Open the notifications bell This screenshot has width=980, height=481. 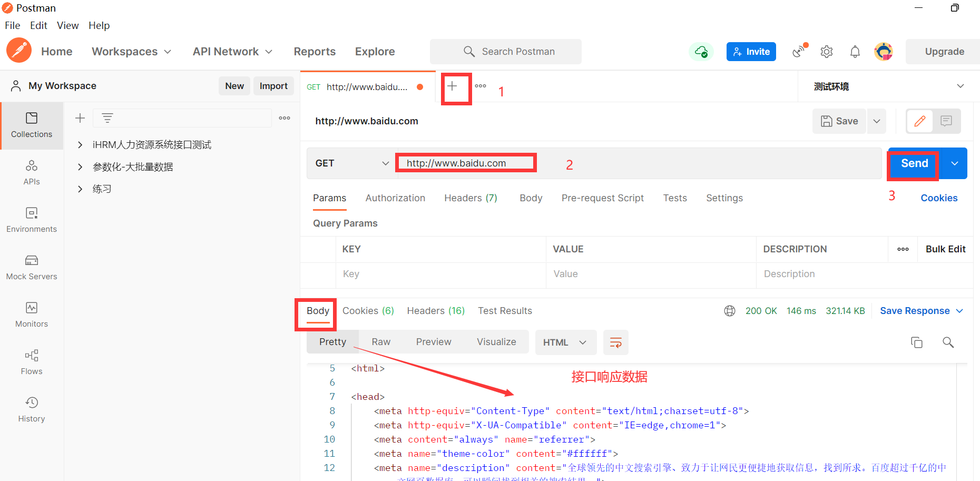[x=855, y=52]
